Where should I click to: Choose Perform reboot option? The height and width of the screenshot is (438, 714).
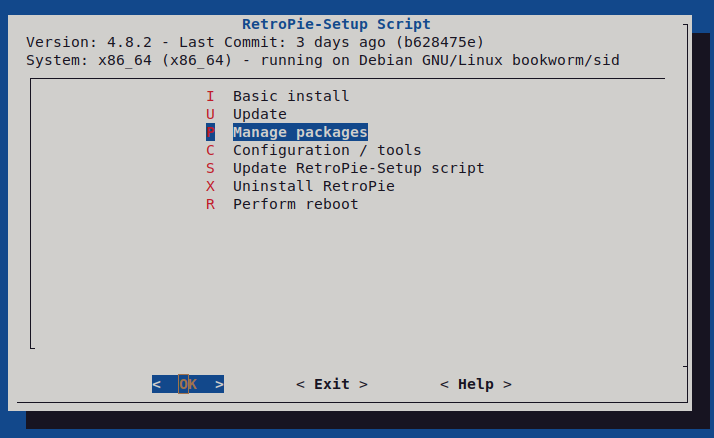[x=295, y=204]
